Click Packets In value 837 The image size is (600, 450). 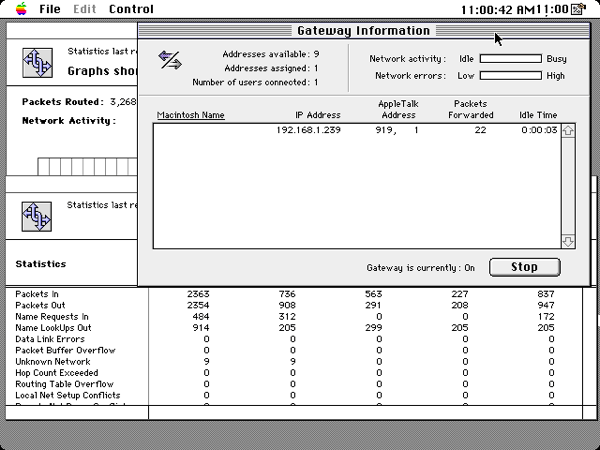click(x=546, y=294)
